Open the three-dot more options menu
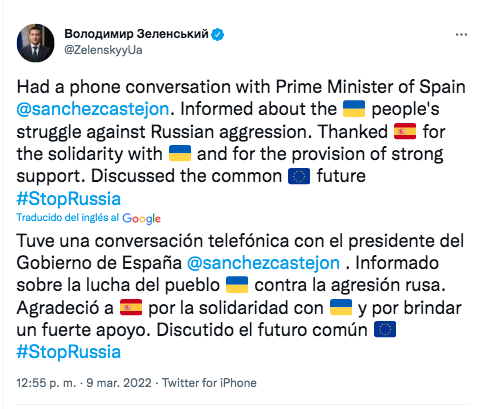 click(461, 34)
